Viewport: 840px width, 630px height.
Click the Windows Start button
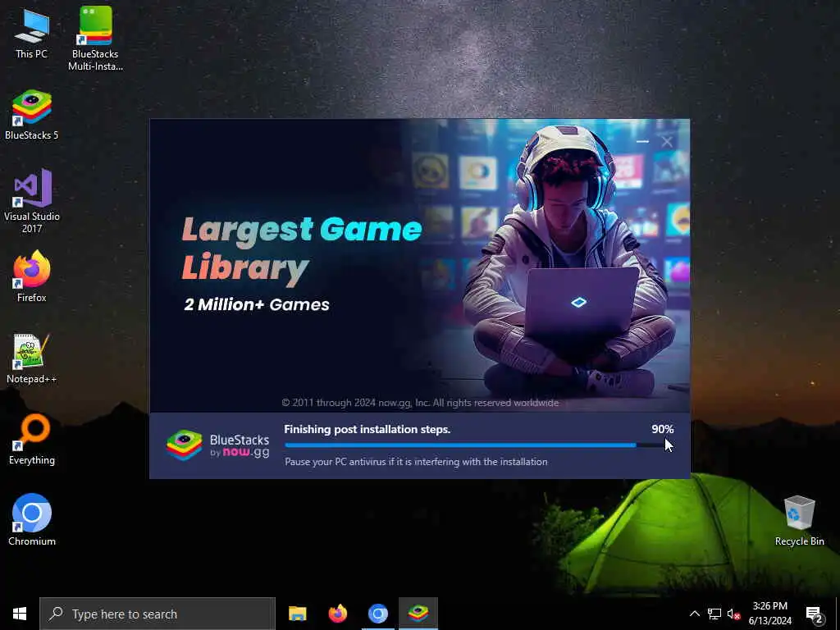click(20, 614)
